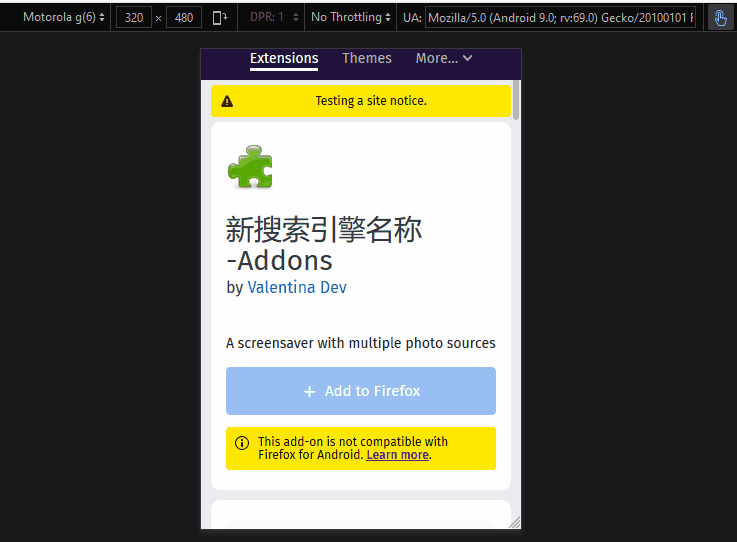Screen dimensions: 737x542
Task: Click the viewport resize handle corner
Action: coord(515,523)
